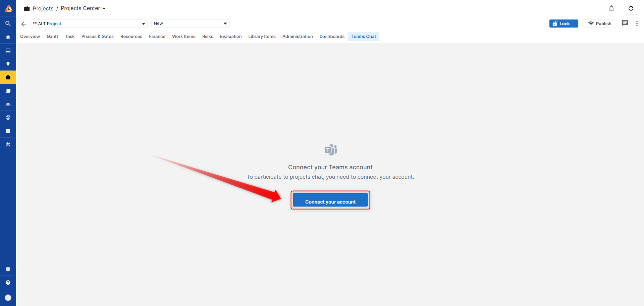This screenshot has width=644, height=306.
Task: Click the search icon in the sidebar
Action: coord(8,24)
